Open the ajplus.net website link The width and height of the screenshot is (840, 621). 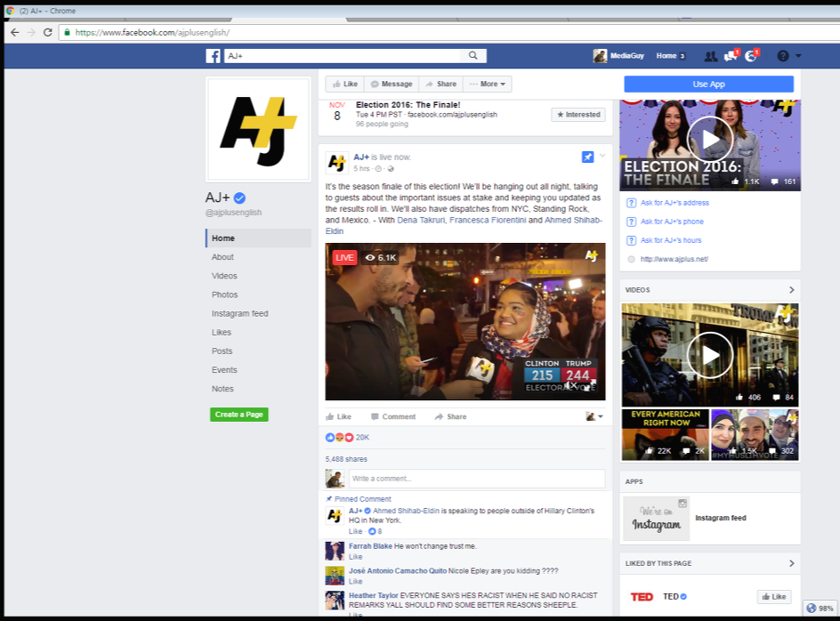674,259
